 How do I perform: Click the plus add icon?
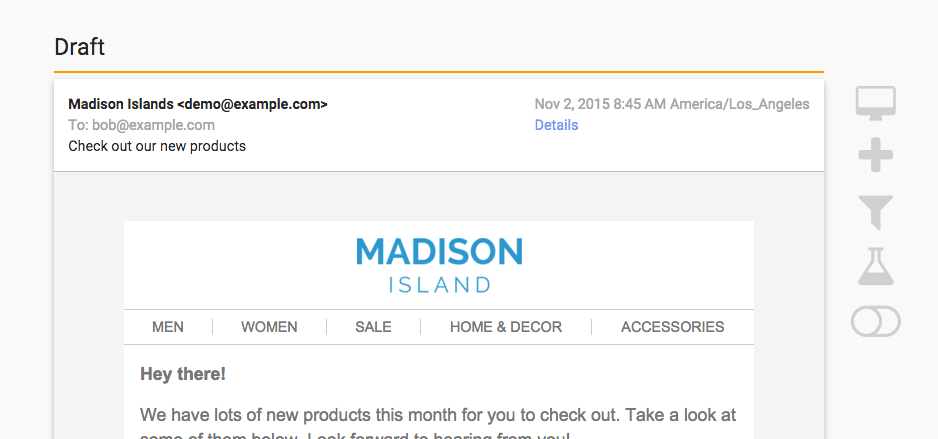coord(875,156)
